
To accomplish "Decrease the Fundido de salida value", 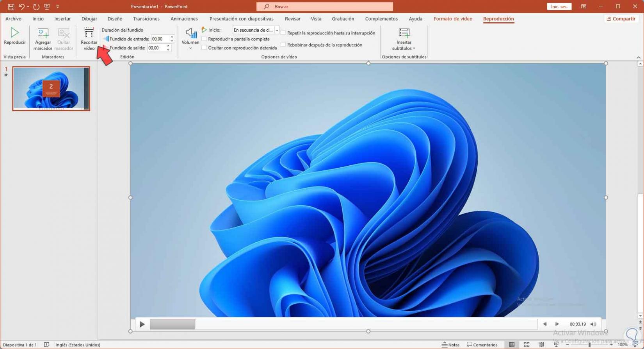I will coord(168,50).
